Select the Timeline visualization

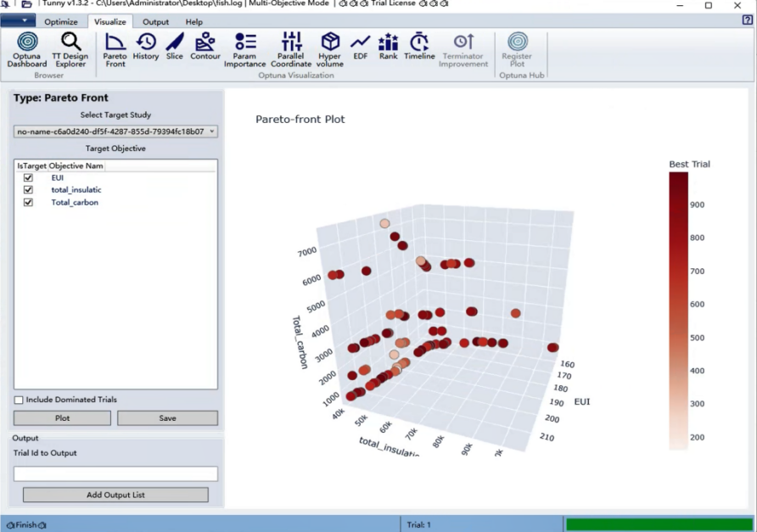click(x=419, y=46)
